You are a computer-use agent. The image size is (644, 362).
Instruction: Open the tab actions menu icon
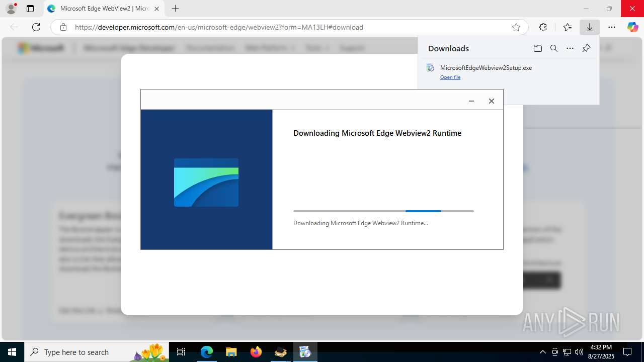point(30,9)
